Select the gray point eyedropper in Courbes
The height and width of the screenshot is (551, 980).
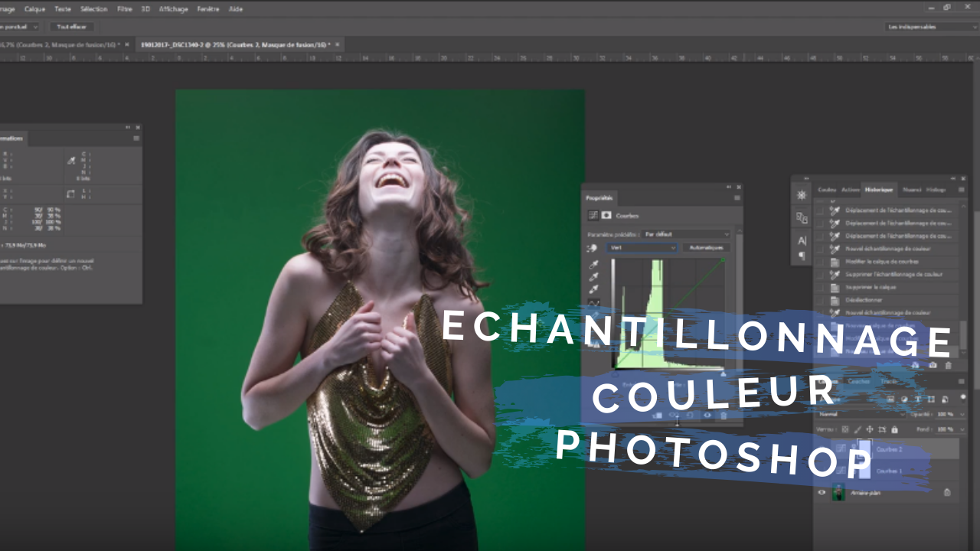click(x=593, y=277)
